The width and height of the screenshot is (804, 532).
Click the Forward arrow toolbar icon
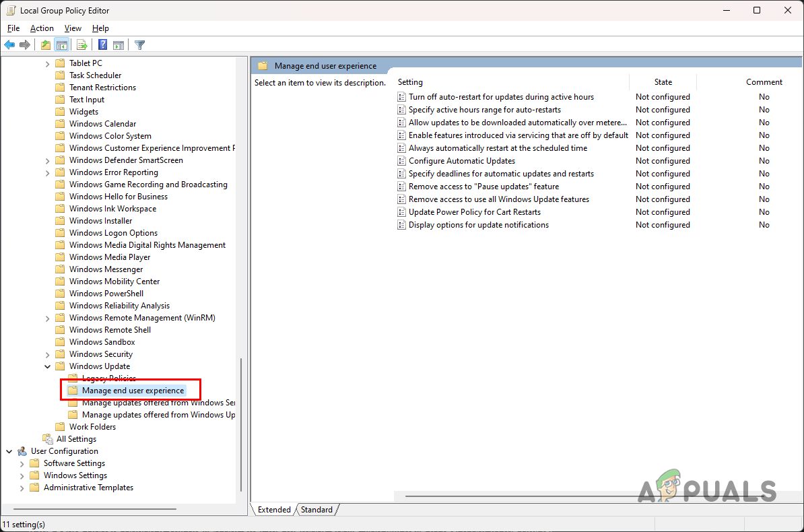[25, 45]
